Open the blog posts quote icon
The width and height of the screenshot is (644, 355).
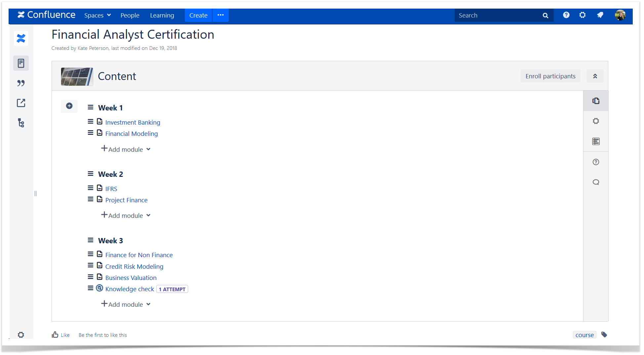[x=21, y=83]
